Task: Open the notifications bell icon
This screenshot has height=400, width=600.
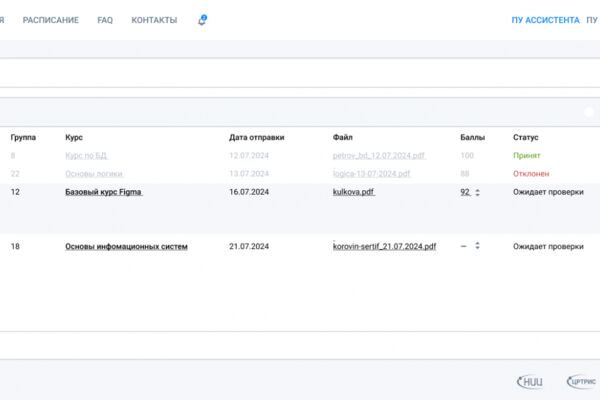Action: pos(202,20)
